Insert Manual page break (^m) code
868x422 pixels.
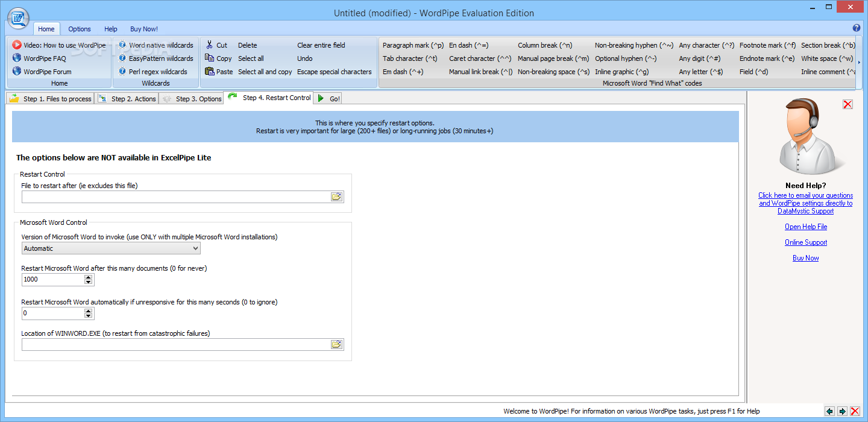[553, 58]
